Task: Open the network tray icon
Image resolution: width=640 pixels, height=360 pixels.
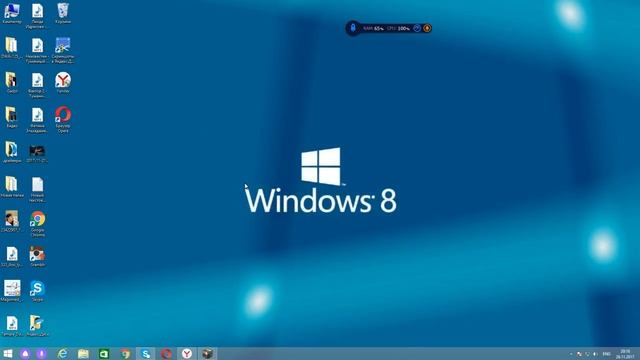Action: 587,354
